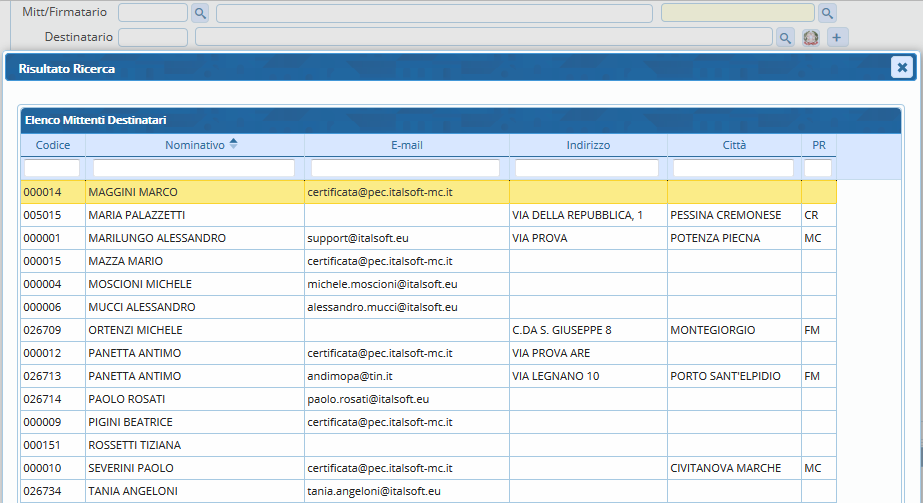The height and width of the screenshot is (504, 923).
Task: Click the Destinatario search magnifier icon
Action: click(x=786, y=38)
